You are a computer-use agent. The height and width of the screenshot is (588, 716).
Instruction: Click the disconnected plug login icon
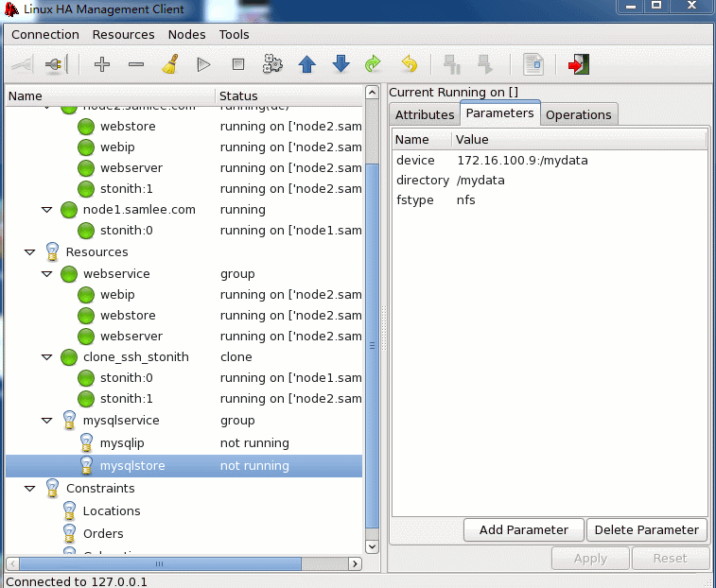point(22,65)
